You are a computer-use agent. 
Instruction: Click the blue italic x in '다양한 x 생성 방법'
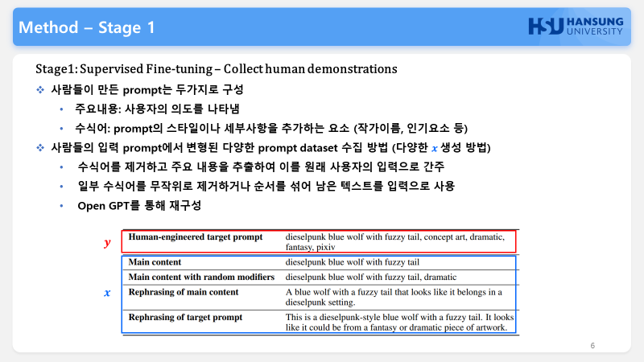[x=434, y=148]
